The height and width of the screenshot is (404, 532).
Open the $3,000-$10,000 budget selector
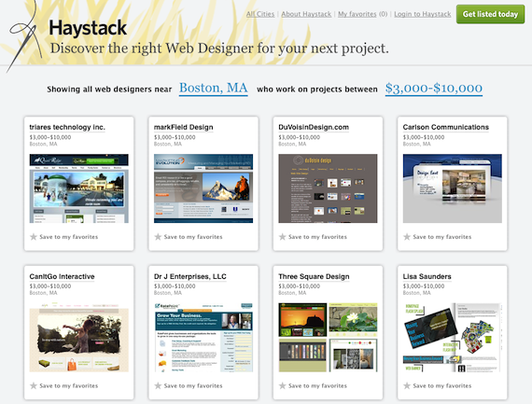click(434, 89)
